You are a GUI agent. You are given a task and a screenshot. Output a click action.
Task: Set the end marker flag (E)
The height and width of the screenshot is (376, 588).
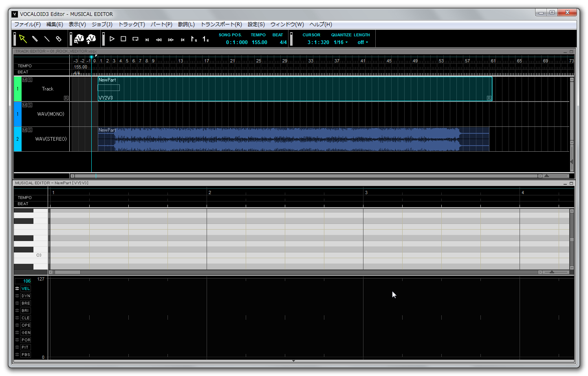coord(206,39)
